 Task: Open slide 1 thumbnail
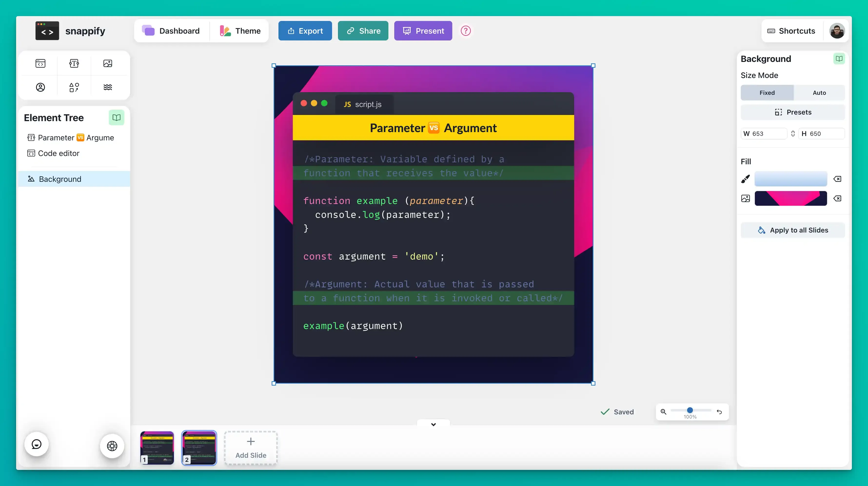pyautogui.click(x=157, y=448)
